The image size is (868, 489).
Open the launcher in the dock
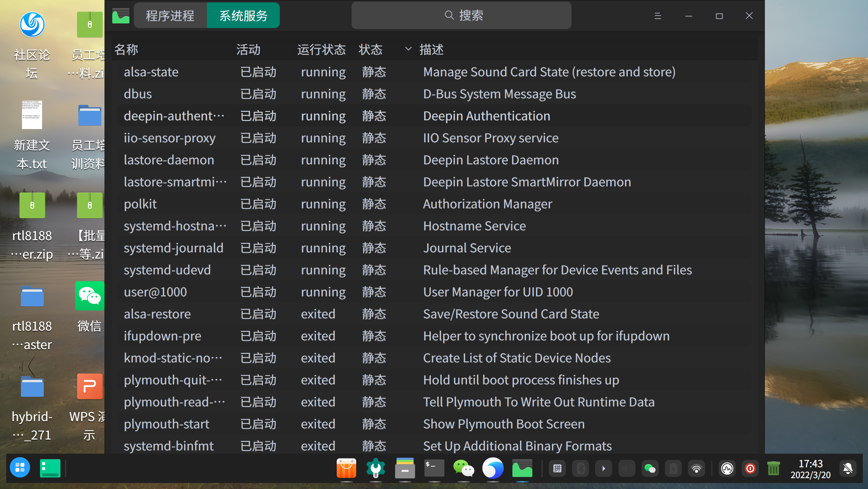[x=20, y=468]
